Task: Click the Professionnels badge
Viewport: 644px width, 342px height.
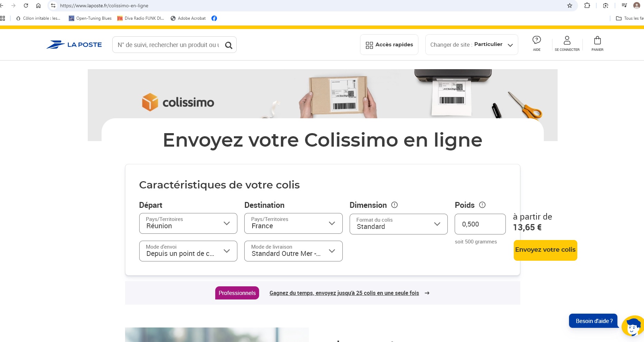Action: click(x=237, y=293)
